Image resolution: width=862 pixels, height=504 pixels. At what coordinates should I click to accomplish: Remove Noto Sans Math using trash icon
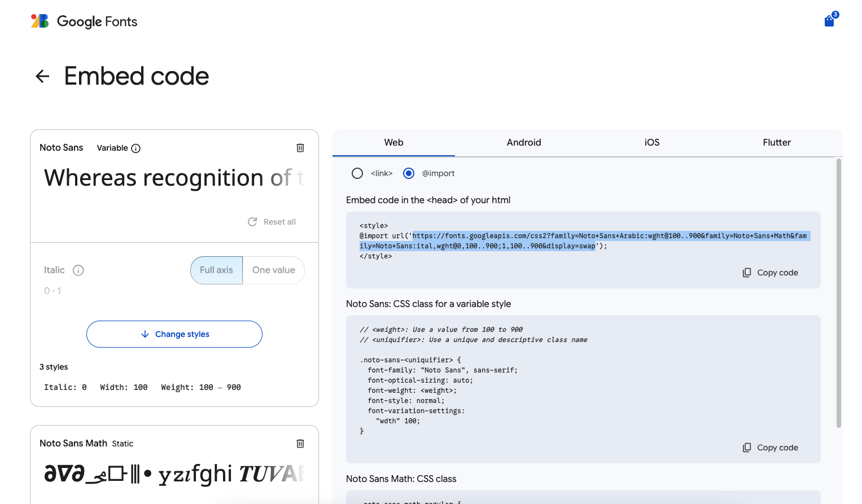pos(300,444)
